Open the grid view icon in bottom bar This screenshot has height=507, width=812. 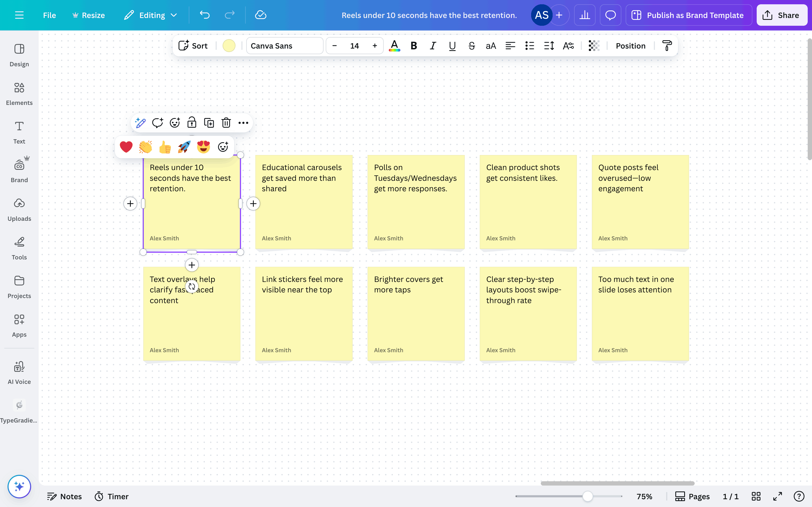(x=756, y=496)
